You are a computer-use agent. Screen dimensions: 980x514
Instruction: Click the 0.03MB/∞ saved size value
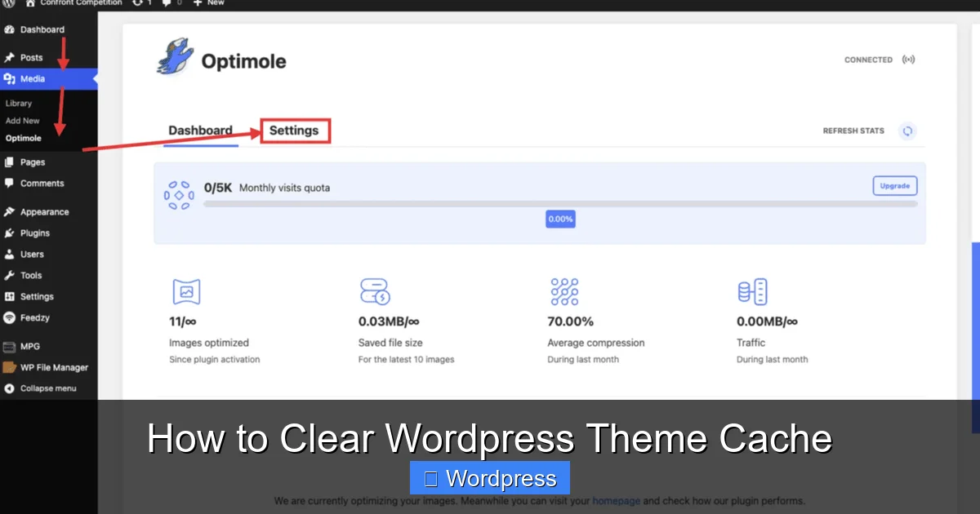pyautogui.click(x=389, y=321)
